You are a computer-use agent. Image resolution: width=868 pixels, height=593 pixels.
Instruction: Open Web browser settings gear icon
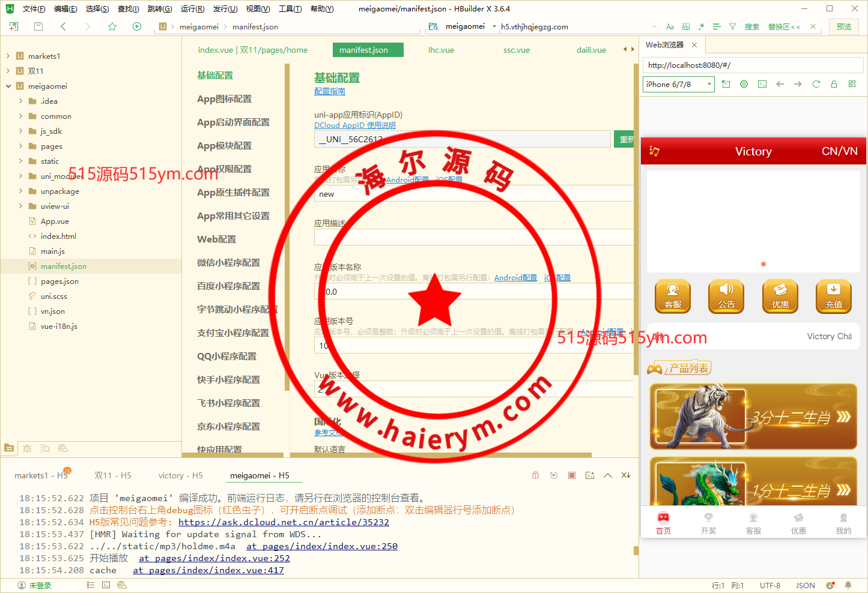pyautogui.click(x=744, y=84)
